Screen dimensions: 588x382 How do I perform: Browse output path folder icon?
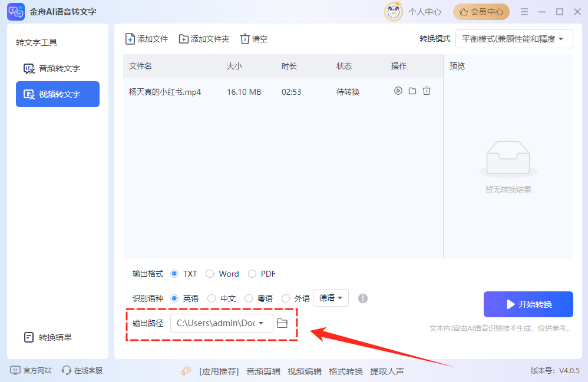point(282,323)
